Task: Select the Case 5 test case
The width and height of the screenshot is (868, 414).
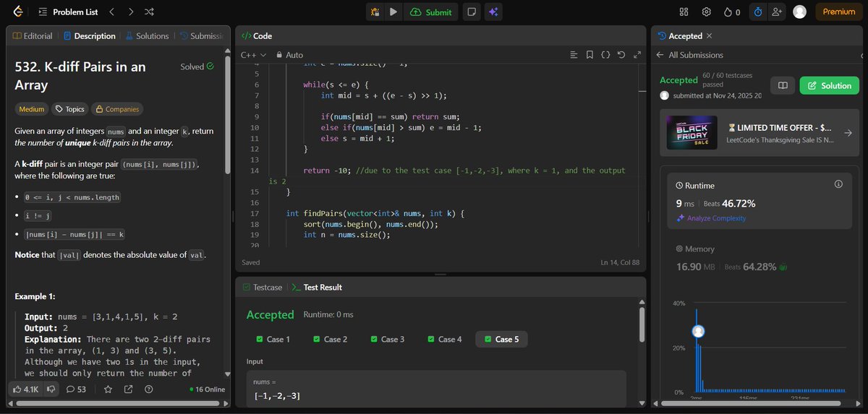Action: point(502,339)
